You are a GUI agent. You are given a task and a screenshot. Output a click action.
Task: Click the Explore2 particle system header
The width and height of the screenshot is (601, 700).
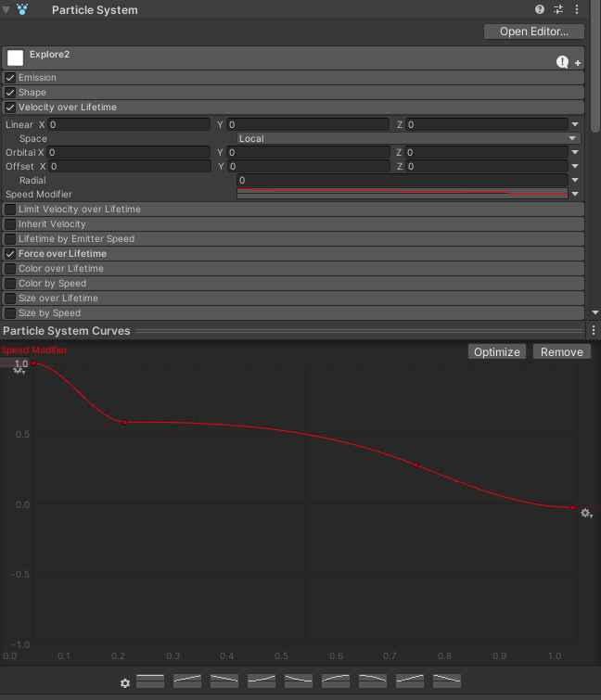[x=293, y=58]
